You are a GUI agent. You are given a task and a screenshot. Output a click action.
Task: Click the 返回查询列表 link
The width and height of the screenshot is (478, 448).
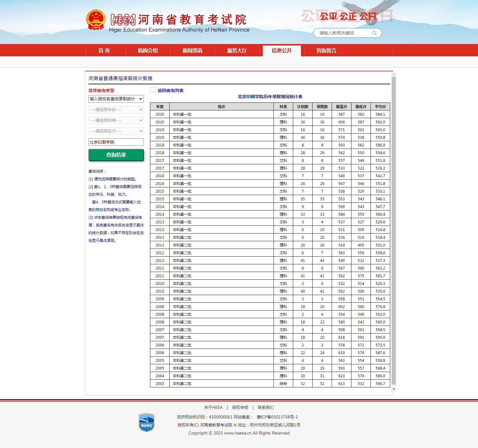(x=171, y=90)
